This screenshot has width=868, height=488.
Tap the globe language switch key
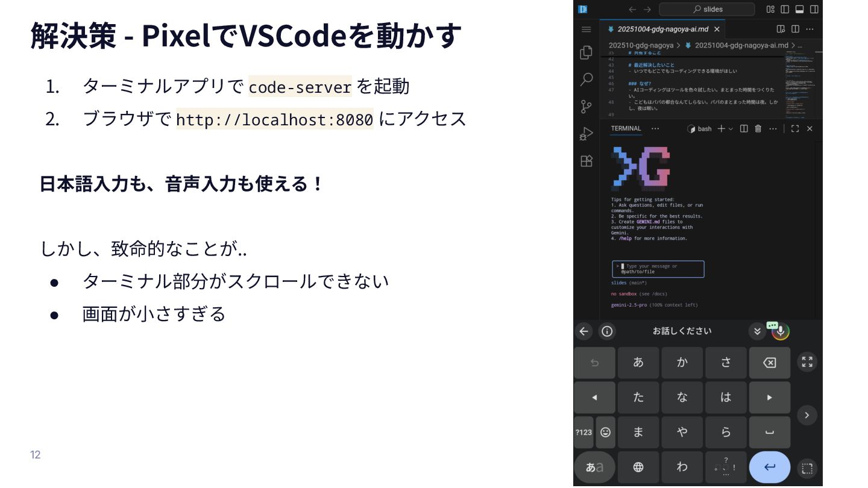point(638,467)
